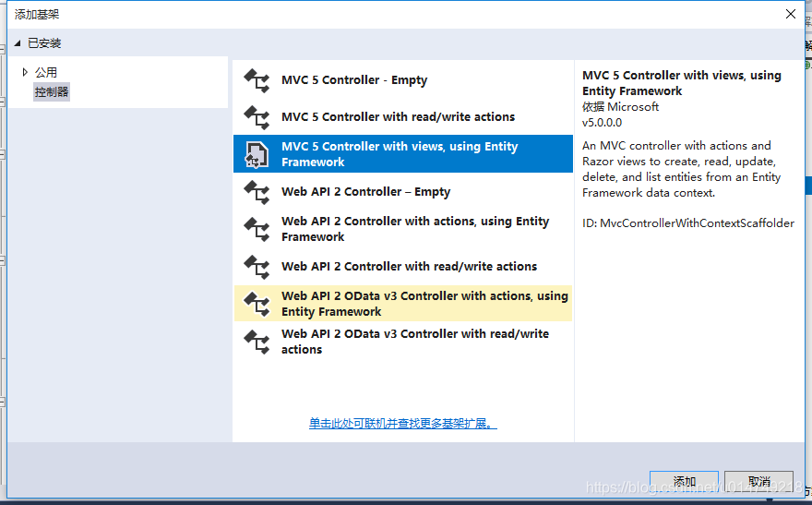
Task: Click the Web API 2 Controller – Empty icon
Action: (257, 192)
